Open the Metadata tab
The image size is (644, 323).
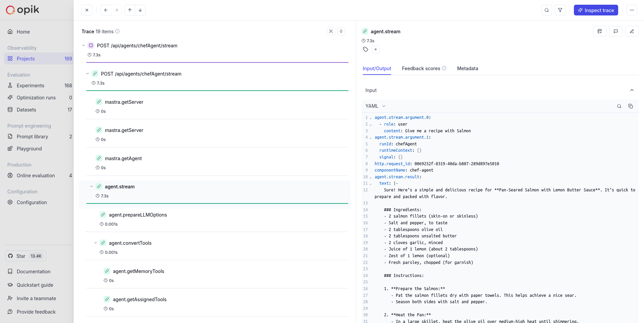(x=468, y=68)
